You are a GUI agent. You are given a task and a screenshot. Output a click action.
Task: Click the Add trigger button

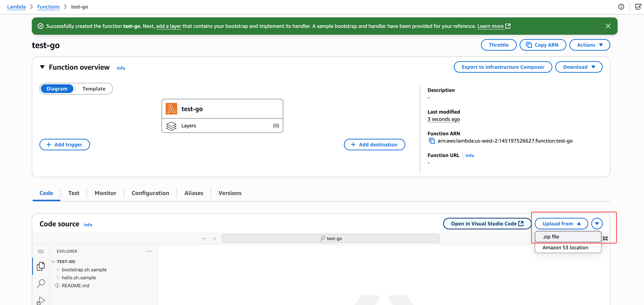65,145
